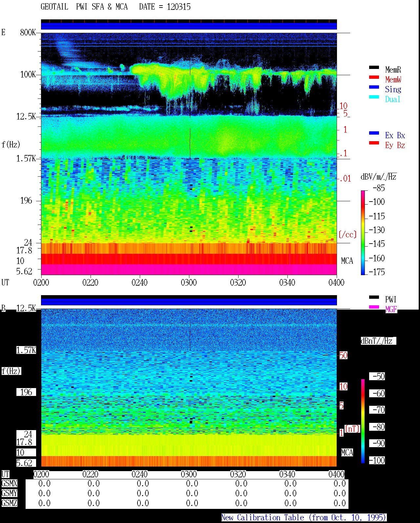Click the red ".01" density tick label
This screenshot has width=420, height=523.
coord(345,179)
